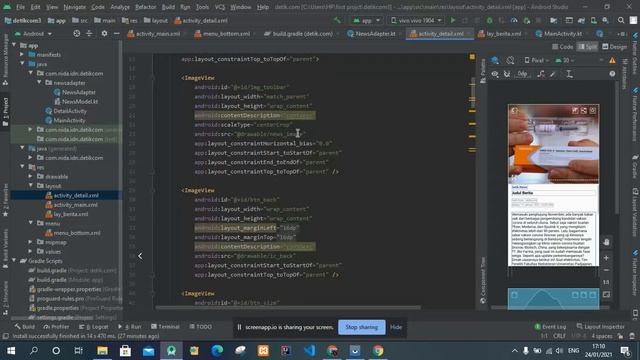Image resolution: width=640 pixels, height=360 pixels.
Task: Click the Debug app bug icon
Action: 489,20
